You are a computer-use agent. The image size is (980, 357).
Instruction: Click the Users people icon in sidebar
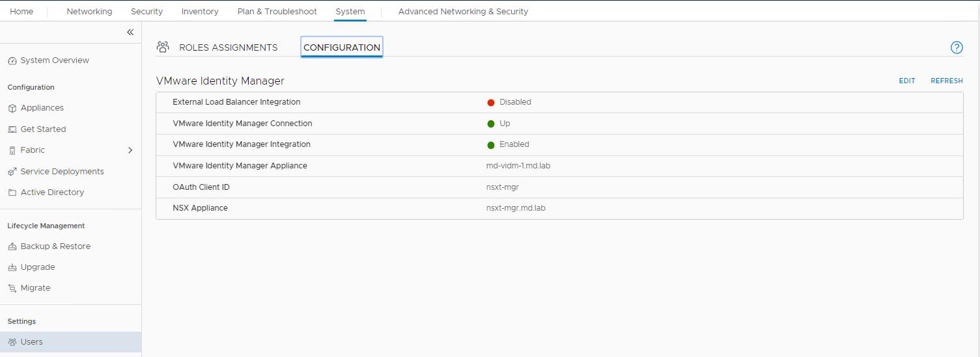tap(12, 342)
